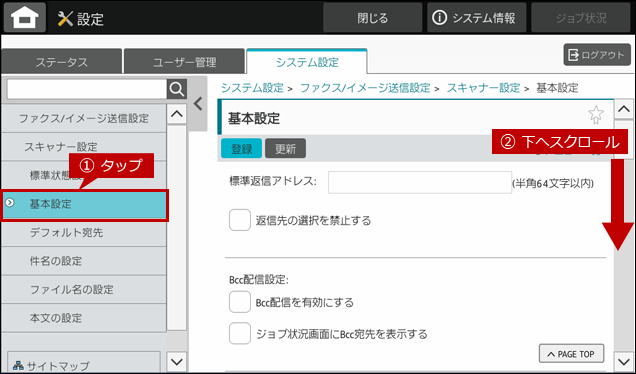Focus the sidebar search field

point(87,89)
